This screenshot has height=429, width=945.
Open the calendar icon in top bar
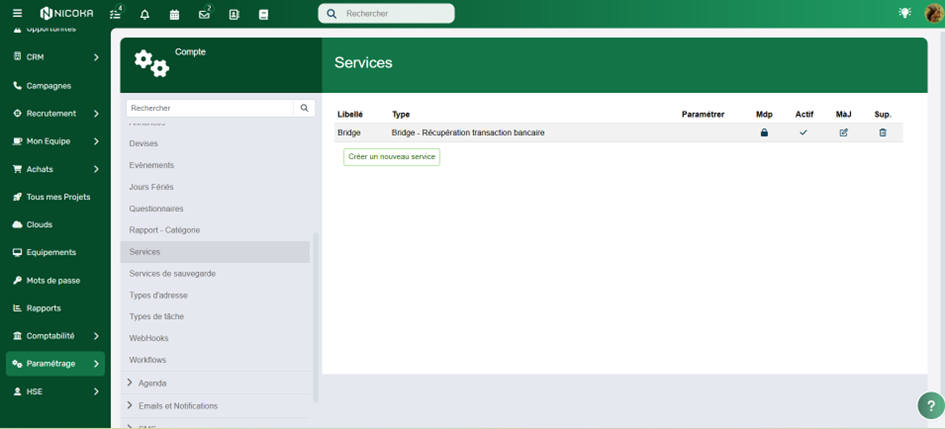point(174,14)
